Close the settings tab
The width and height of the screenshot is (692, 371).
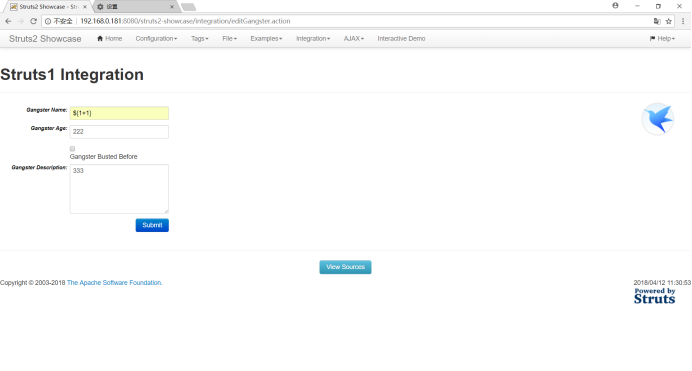172,7
